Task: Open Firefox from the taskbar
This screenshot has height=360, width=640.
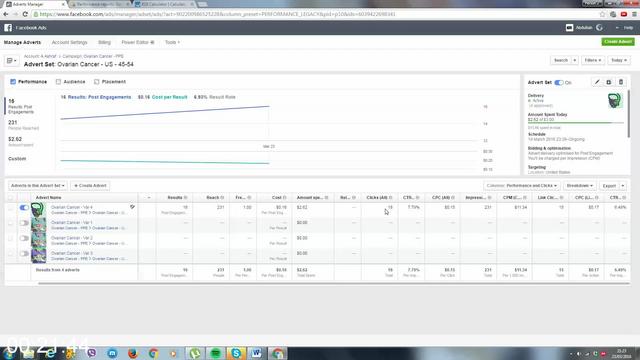Action: click(x=133, y=353)
